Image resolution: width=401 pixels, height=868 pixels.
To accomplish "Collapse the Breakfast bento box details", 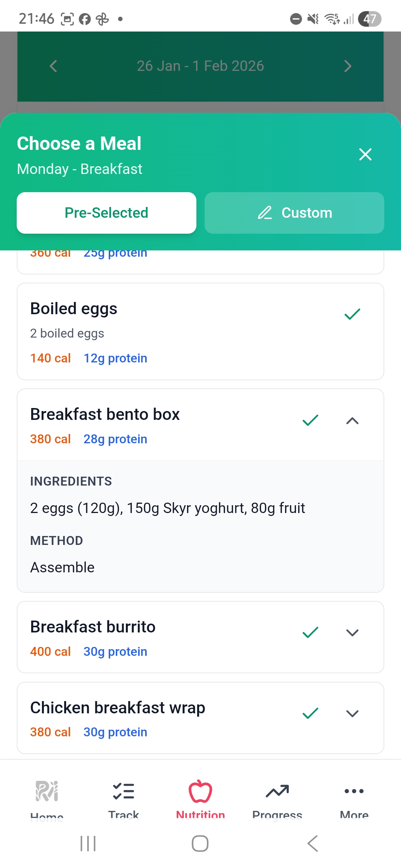I will point(352,420).
